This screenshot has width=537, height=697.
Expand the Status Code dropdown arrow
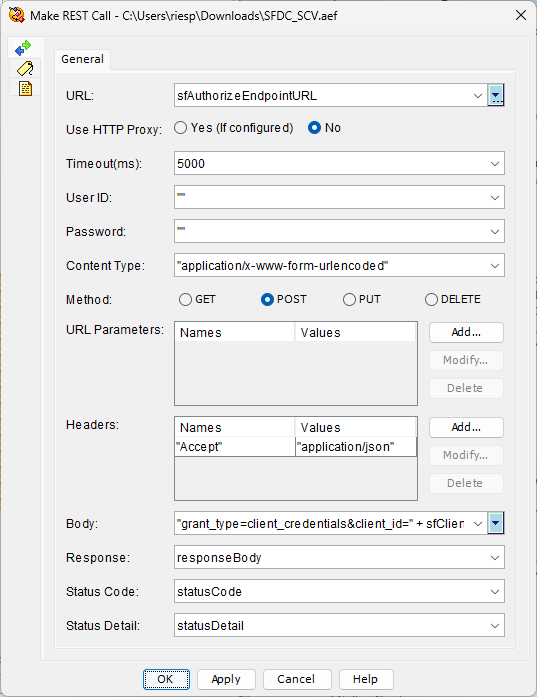coord(495,592)
